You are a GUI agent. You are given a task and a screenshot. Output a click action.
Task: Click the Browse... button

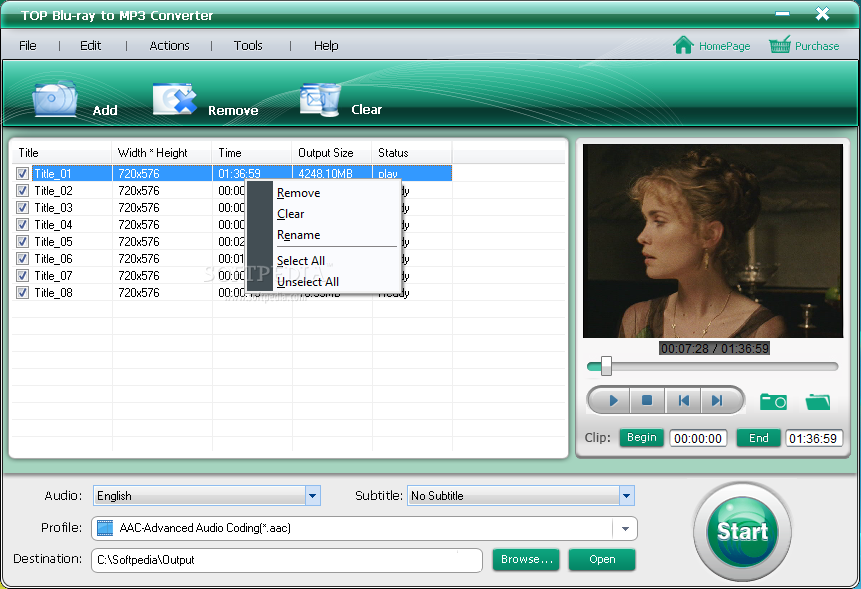tap(526, 559)
